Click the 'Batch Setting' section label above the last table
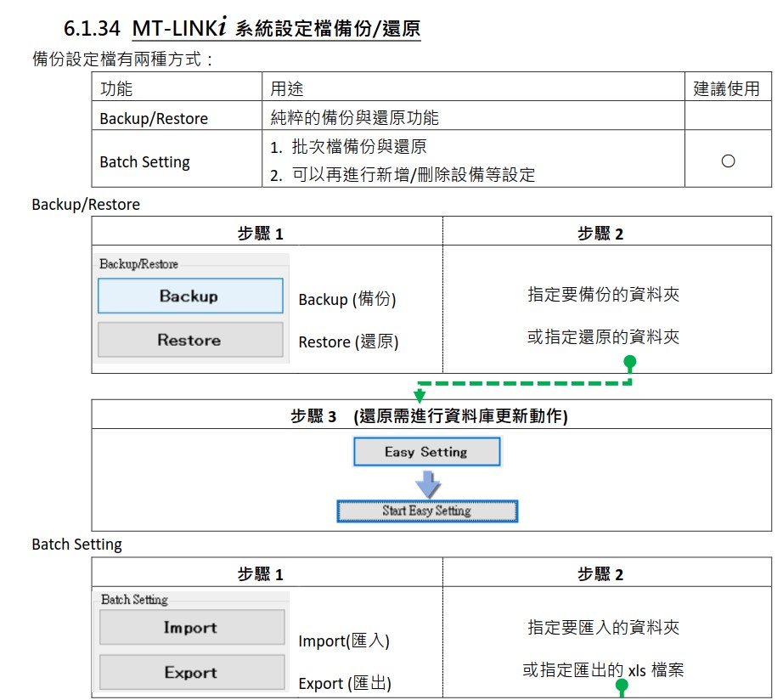The width and height of the screenshot is (783, 700). pos(77,544)
